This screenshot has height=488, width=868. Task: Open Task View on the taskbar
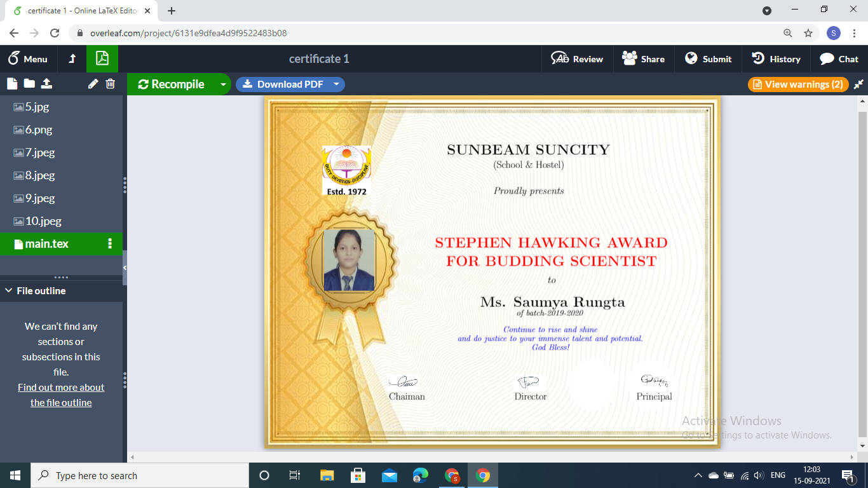295,475
